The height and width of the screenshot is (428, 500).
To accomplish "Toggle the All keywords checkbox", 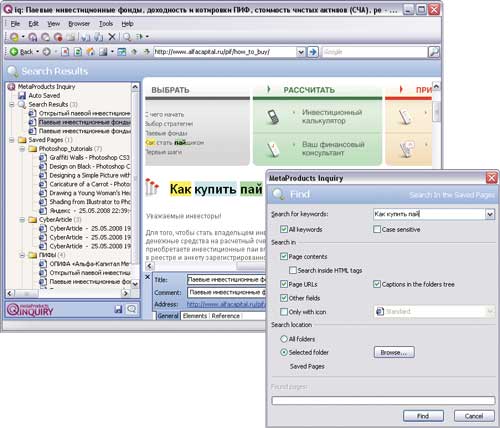I will coord(284,229).
